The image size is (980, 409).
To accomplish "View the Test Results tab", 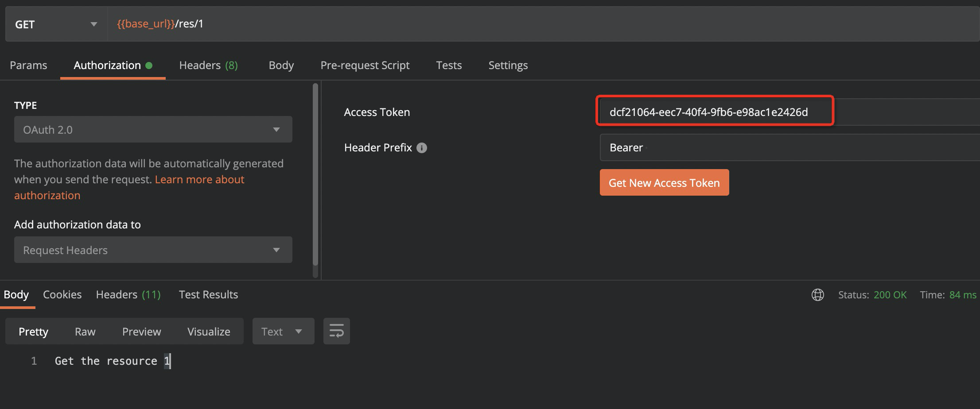I will coord(208,295).
